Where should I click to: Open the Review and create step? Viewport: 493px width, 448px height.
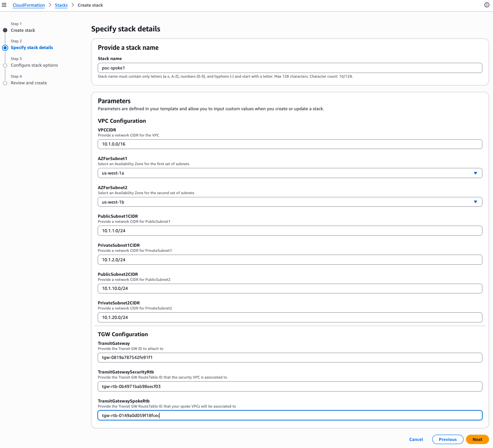coord(29,83)
